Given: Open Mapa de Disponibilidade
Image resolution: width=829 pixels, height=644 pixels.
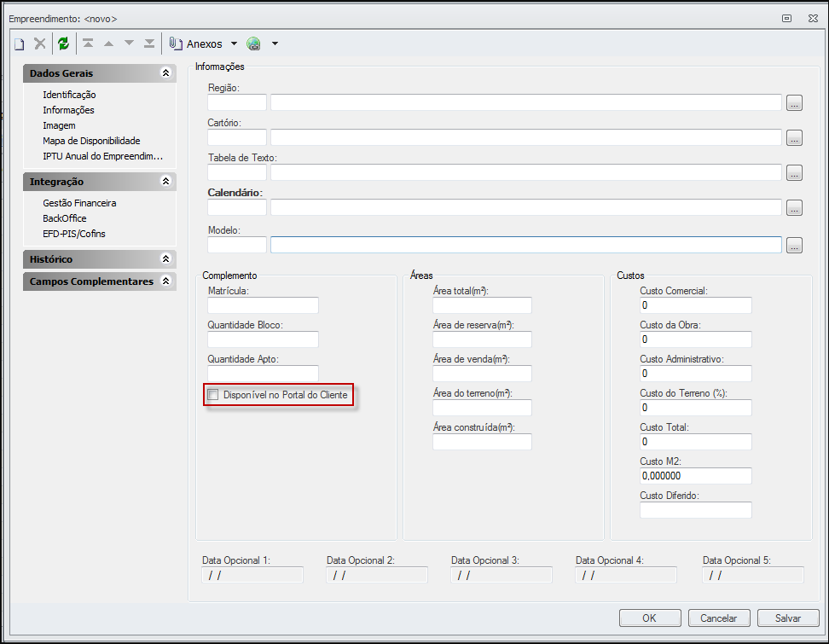Looking at the screenshot, I should tap(91, 141).
